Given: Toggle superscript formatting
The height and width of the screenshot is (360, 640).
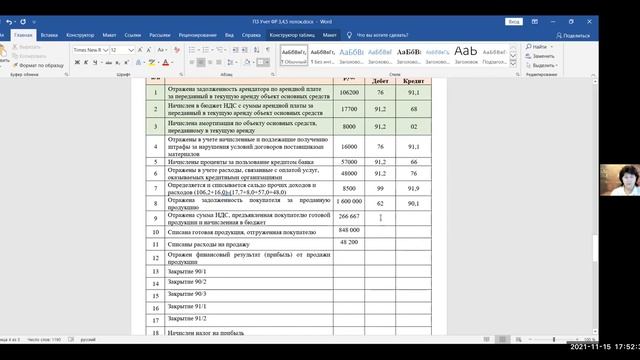Looking at the screenshot, I should tap(127, 62).
